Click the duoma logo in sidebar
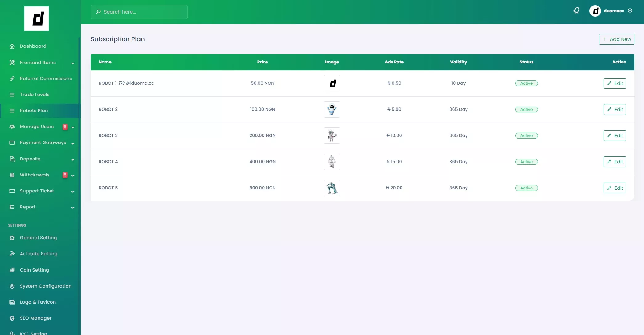 click(36, 18)
